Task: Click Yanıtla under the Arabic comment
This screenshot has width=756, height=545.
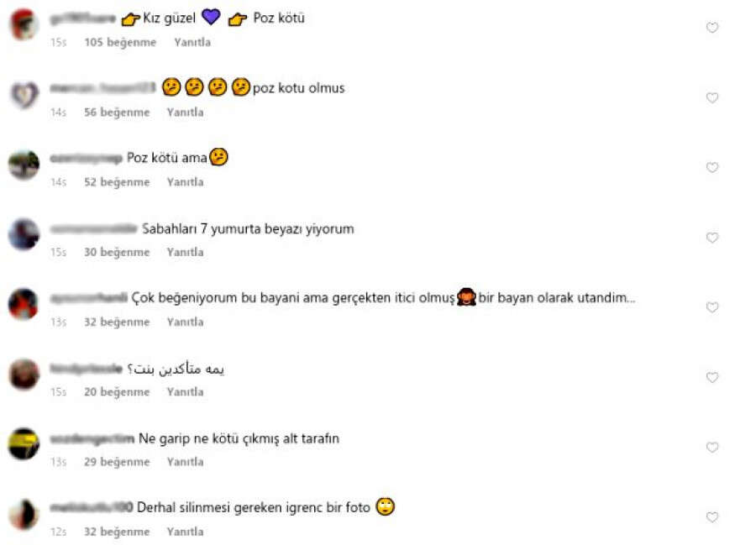Action: point(185,392)
